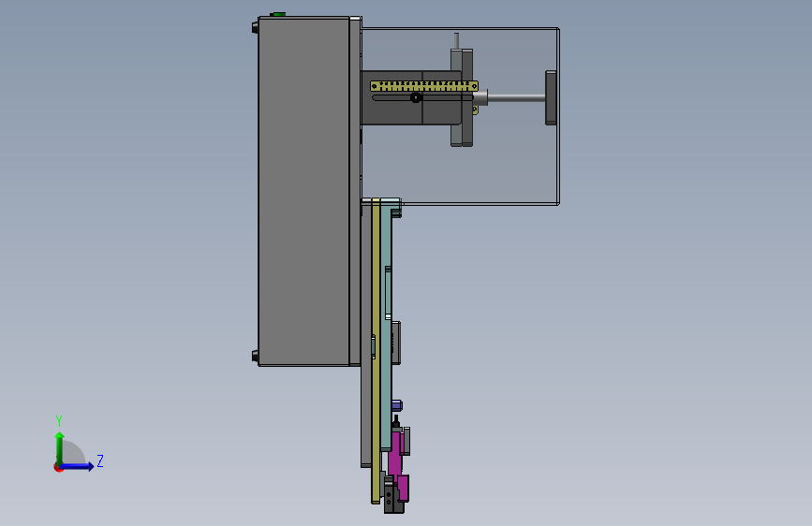Select the blue bolt head above the magenta bracket
The height and width of the screenshot is (526, 812).
397,405
